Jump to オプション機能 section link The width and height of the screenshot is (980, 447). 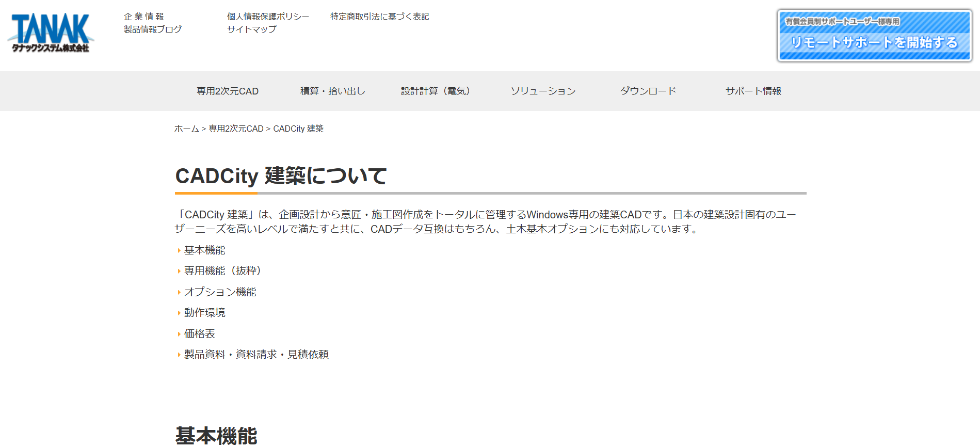220,292
